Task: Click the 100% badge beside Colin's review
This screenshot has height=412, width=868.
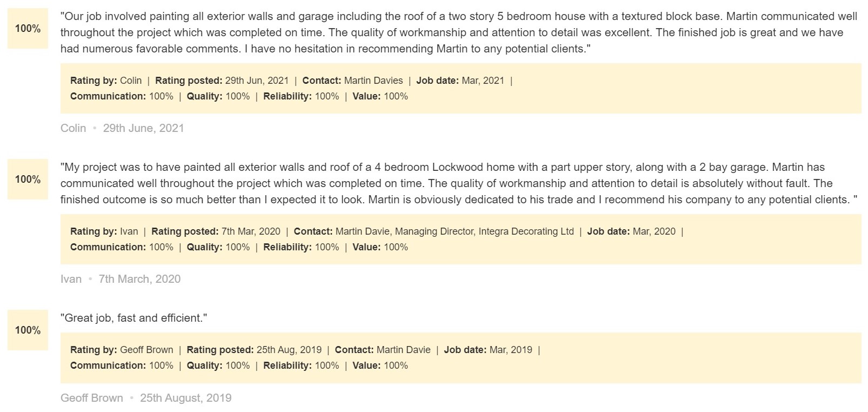Action: point(28,29)
